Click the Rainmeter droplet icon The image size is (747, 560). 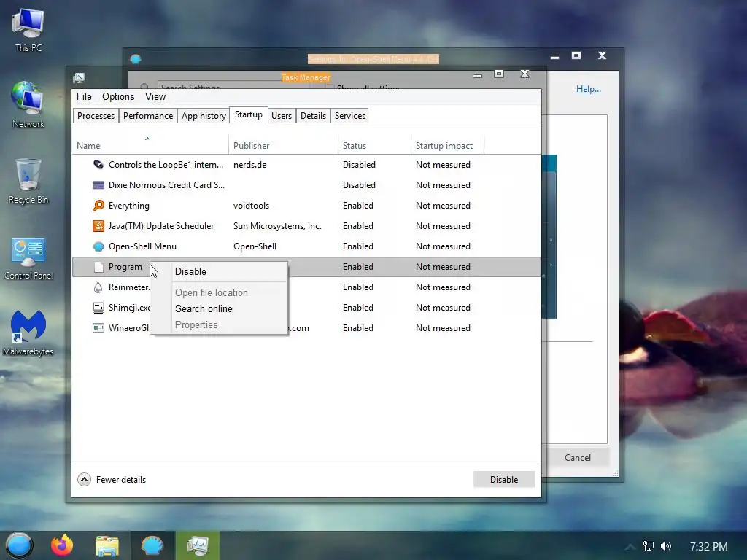98,287
